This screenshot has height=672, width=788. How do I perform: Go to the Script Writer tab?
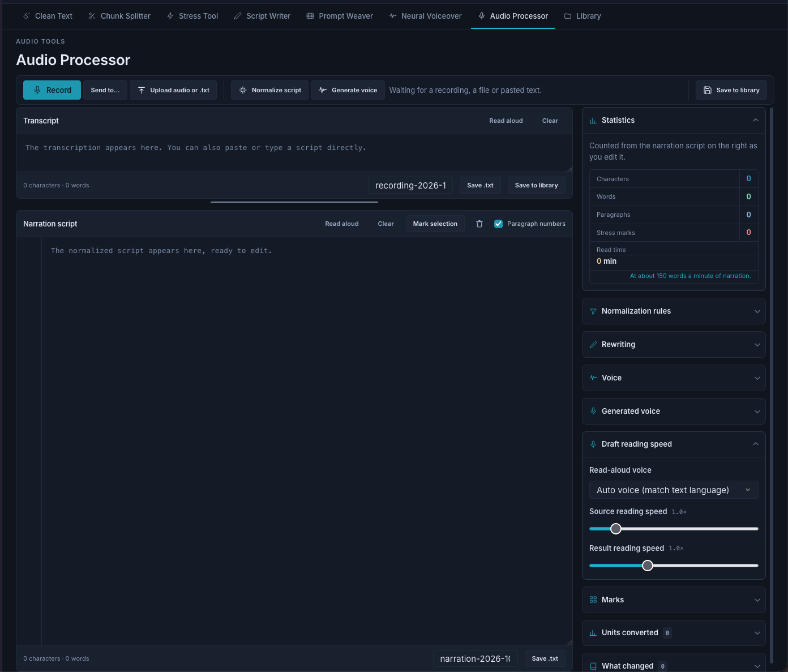pos(262,16)
